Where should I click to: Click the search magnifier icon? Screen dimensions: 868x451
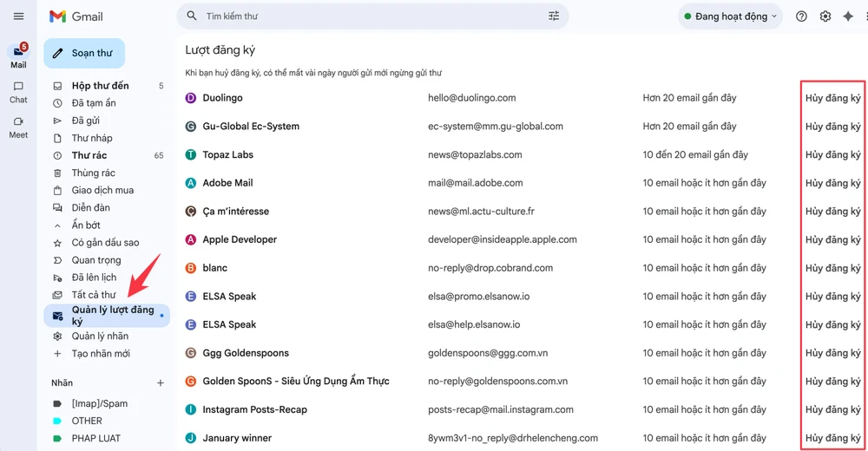(x=192, y=16)
